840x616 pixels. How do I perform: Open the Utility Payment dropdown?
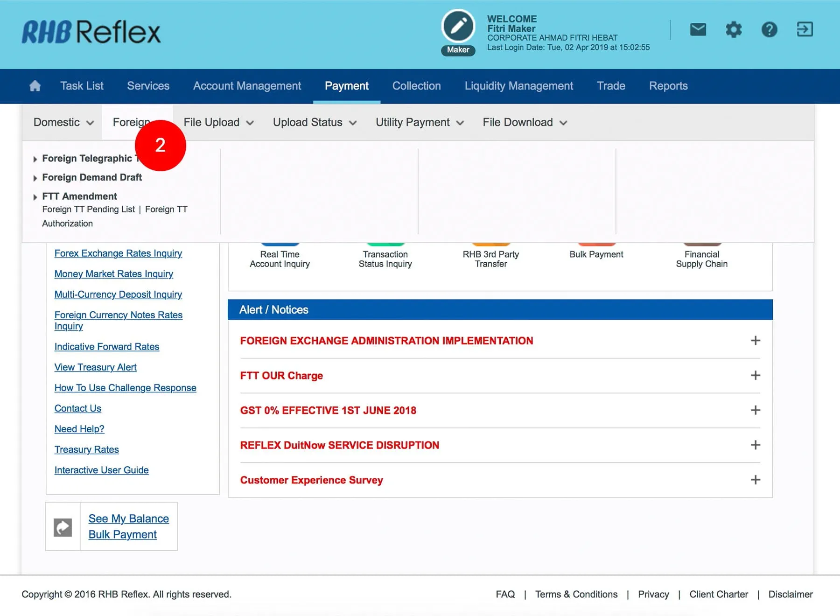pos(420,122)
